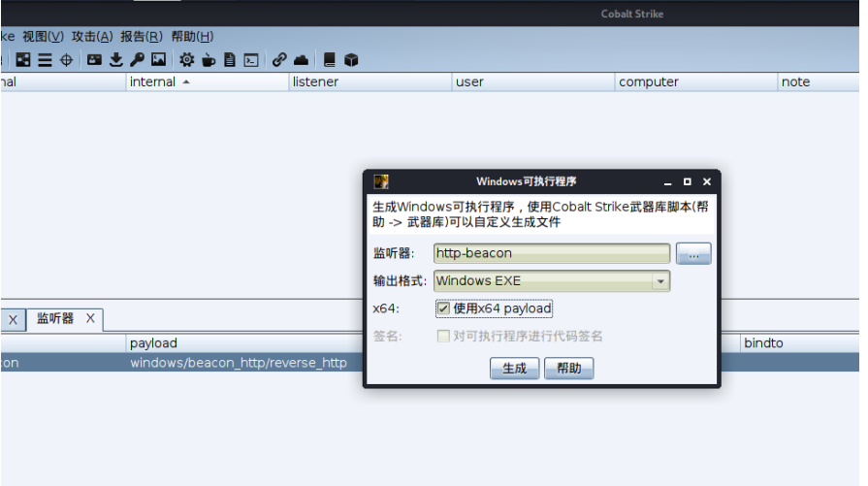Screen dimensions: 868x486
Task: Expand the 输出格式 Windows EXE dropdown
Action: pyautogui.click(x=660, y=281)
